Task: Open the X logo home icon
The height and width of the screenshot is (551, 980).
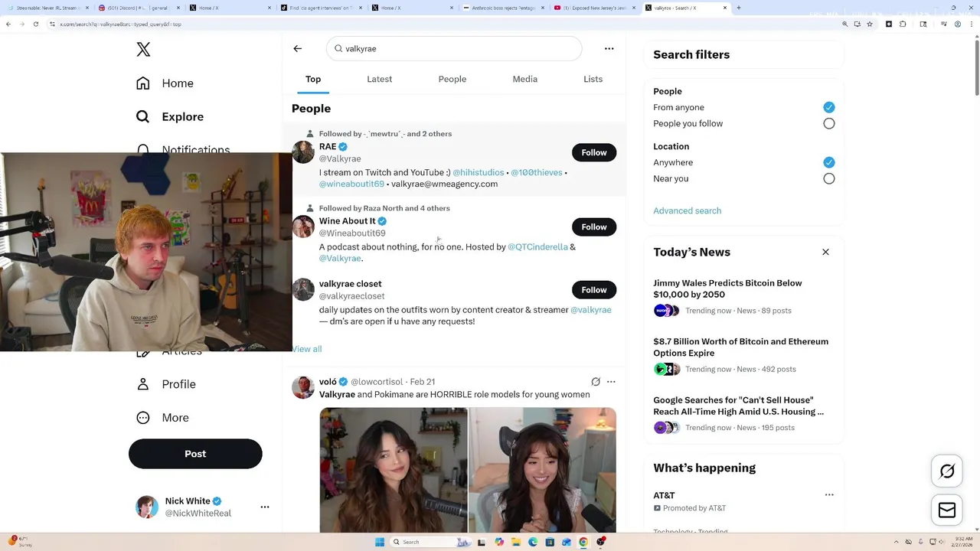Action: coord(143,50)
